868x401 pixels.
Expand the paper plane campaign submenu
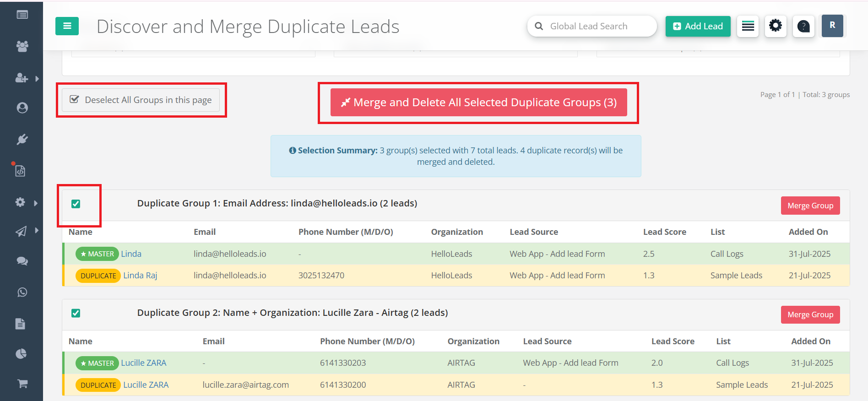(37, 231)
